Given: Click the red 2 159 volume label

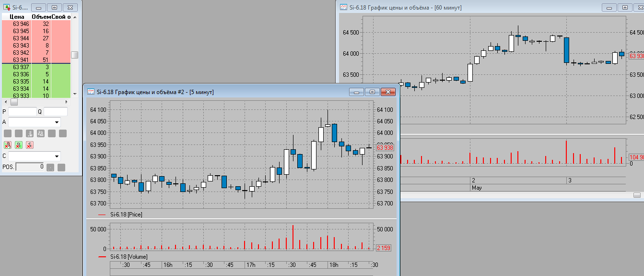Looking at the screenshot, I should point(385,248).
